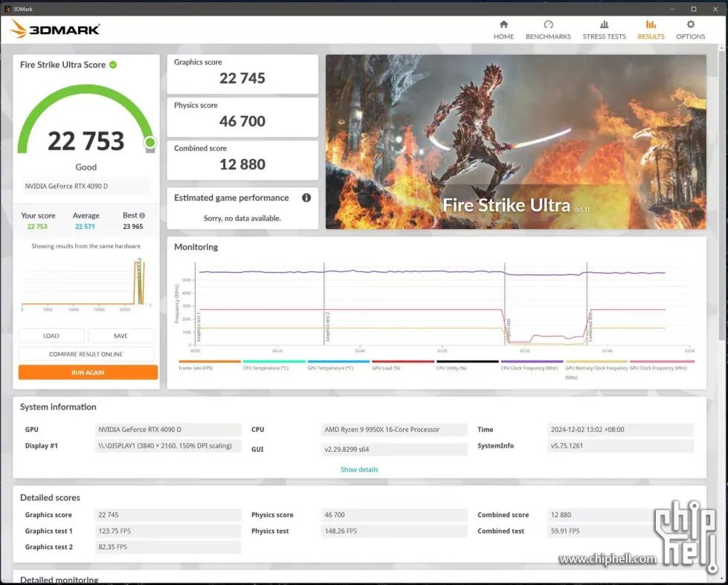728x585 pixels.
Task: Click the info icon next to Best
Action: pos(142,216)
